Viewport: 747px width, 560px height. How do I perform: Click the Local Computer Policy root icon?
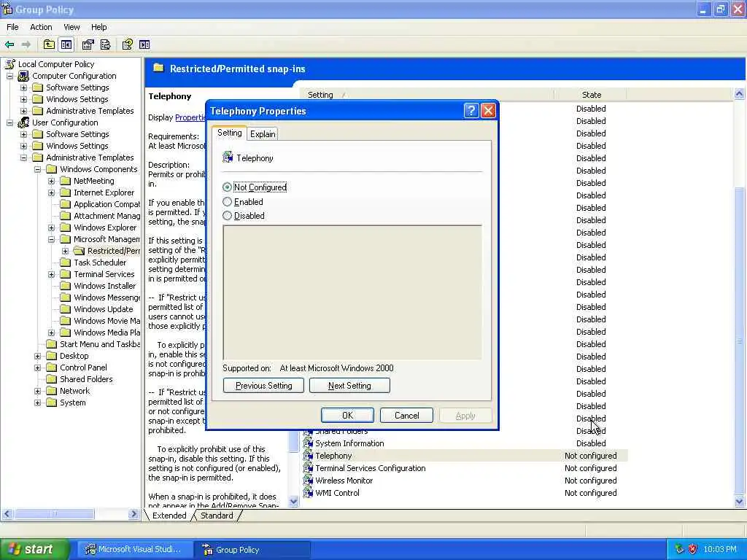(x=10, y=64)
